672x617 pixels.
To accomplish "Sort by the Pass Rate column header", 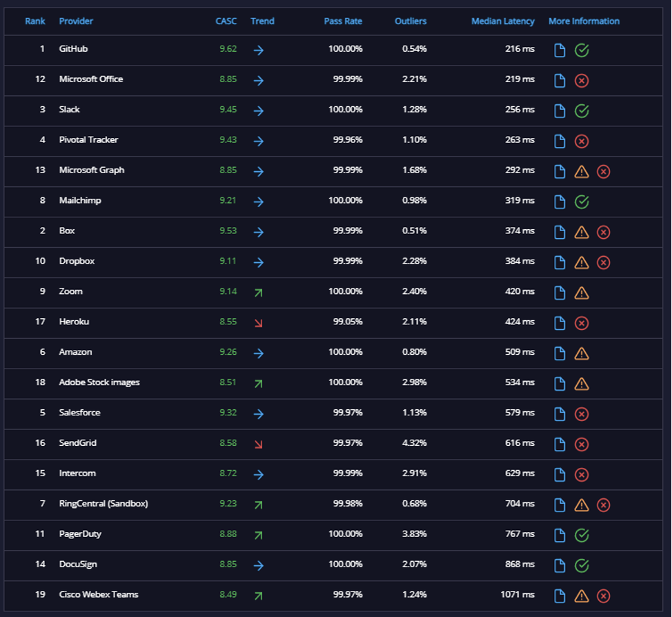I will tap(343, 21).
